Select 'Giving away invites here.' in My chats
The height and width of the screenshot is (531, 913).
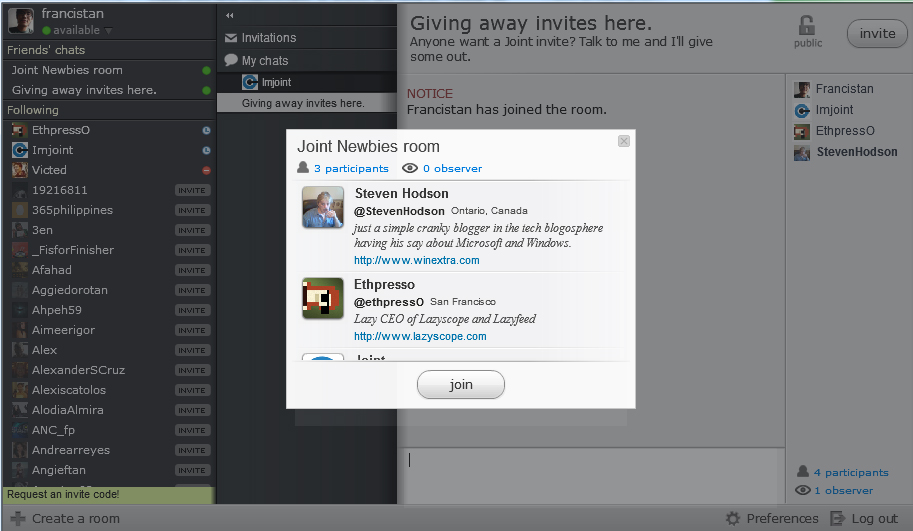(307, 103)
